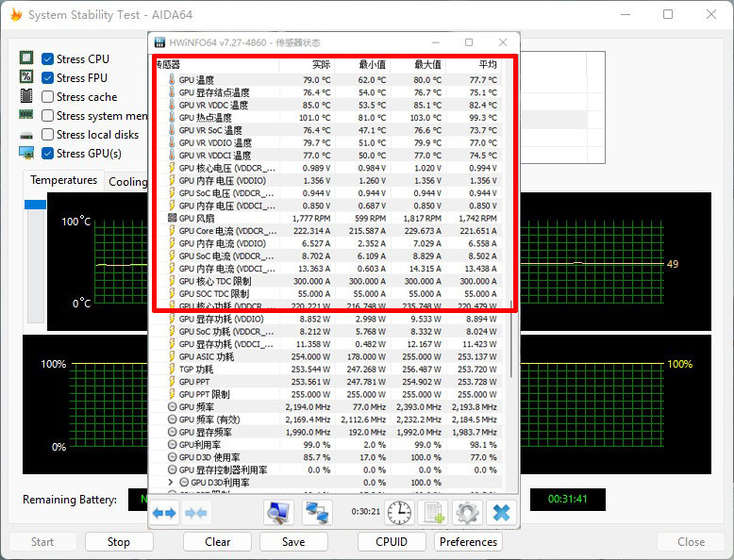Image resolution: width=734 pixels, height=560 pixels.
Task: Click the Stress FPU percent icon
Action: (26, 76)
